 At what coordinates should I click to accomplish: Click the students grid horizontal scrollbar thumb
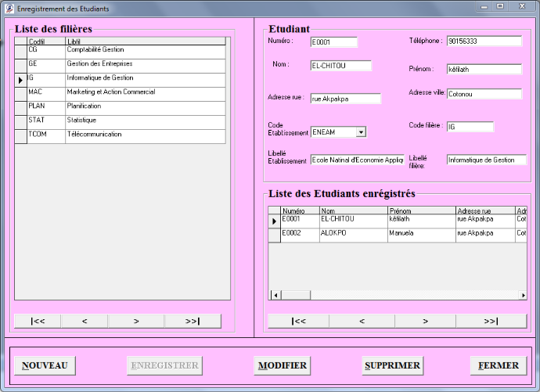tap(296, 295)
